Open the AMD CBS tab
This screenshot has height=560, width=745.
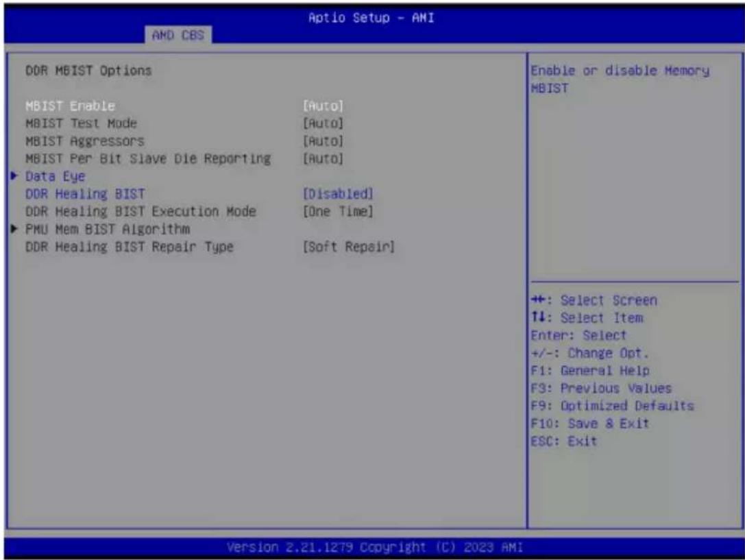[x=178, y=35]
